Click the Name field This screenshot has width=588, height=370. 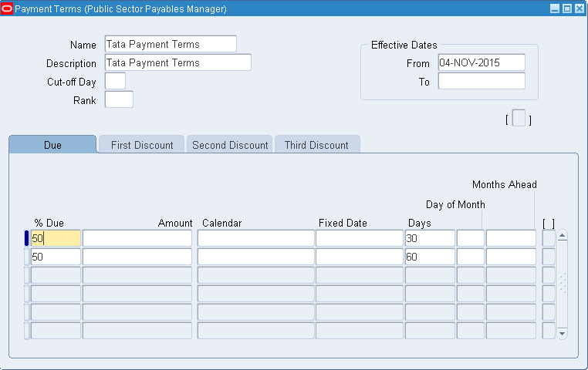tap(171, 44)
